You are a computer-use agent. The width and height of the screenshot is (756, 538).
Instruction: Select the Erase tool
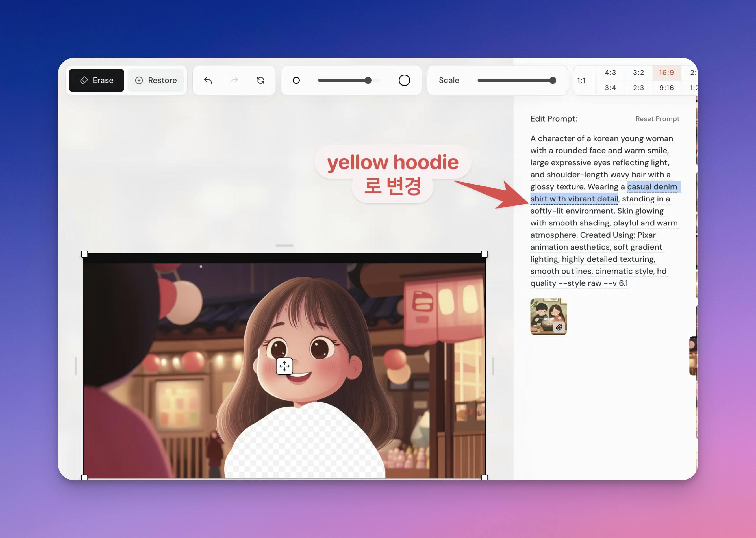[x=96, y=80]
